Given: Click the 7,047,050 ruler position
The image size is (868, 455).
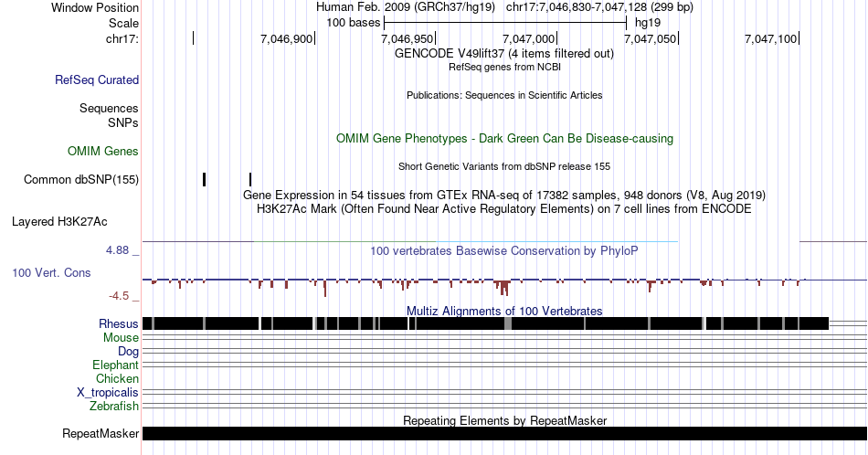Looking at the screenshot, I should (651, 38).
